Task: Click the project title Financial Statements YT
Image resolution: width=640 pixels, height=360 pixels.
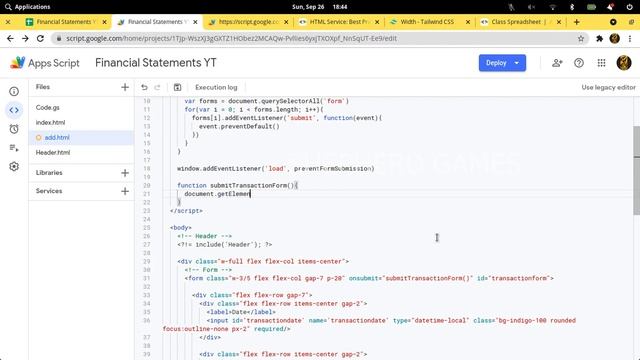Action: [x=156, y=63]
